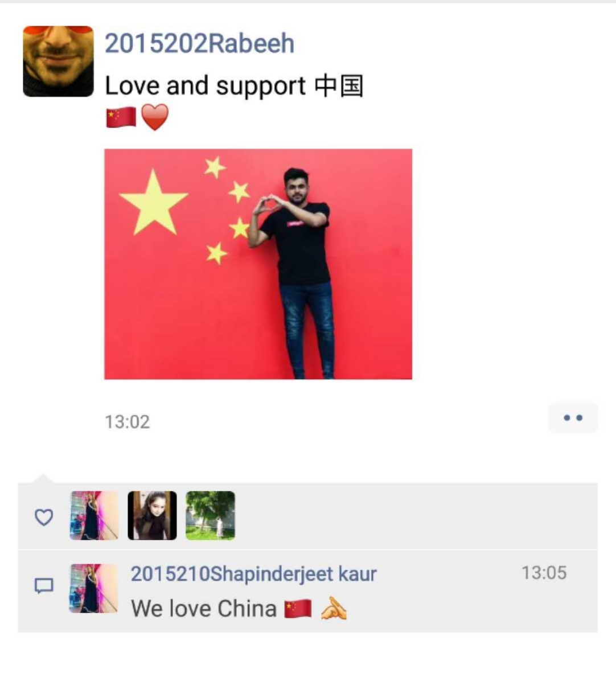This screenshot has width=616, height=681.
Task: Open 2015210Shapinderjeet kaur's profile name
Action: [254, 574]
